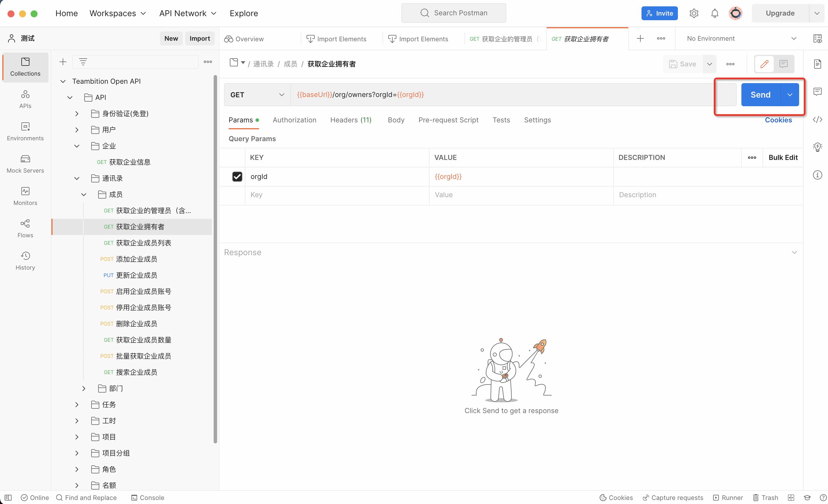The height and width of the screenshot is (504, 828).
Task: Switch to comment mode icon
Action: point(783,64)
